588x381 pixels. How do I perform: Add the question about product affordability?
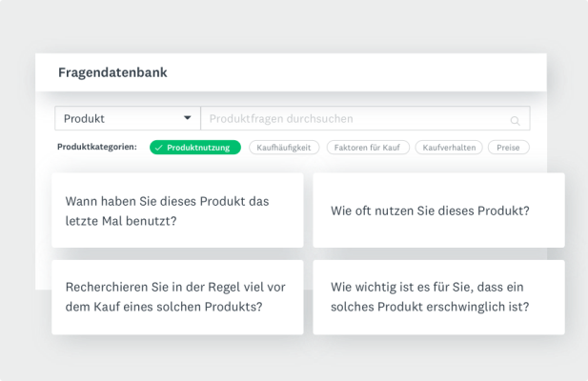click(x=438, y=296)
